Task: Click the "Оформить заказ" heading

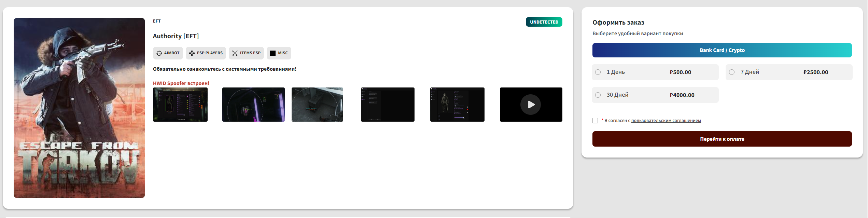Action: [x=618, y=23]
